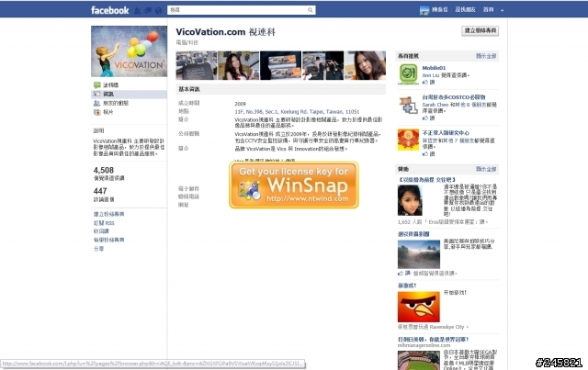Click the Find Friends link in the top bar
Viewport: 588px width, 370px height.
coord(465,10)
